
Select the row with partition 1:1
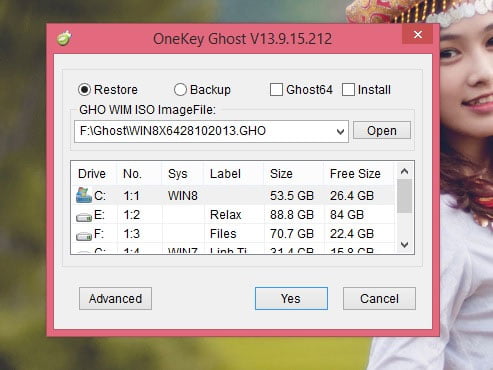(x=233, y=195)
